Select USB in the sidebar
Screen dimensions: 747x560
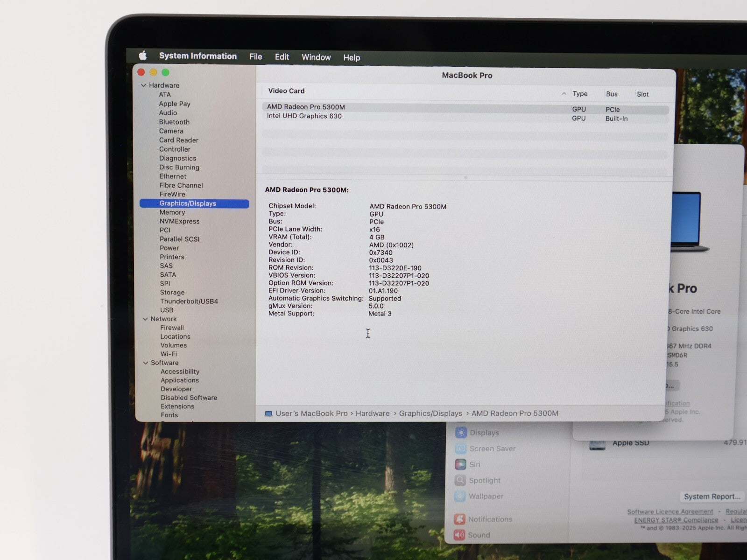pyautogui.click(x=167, y=310)
